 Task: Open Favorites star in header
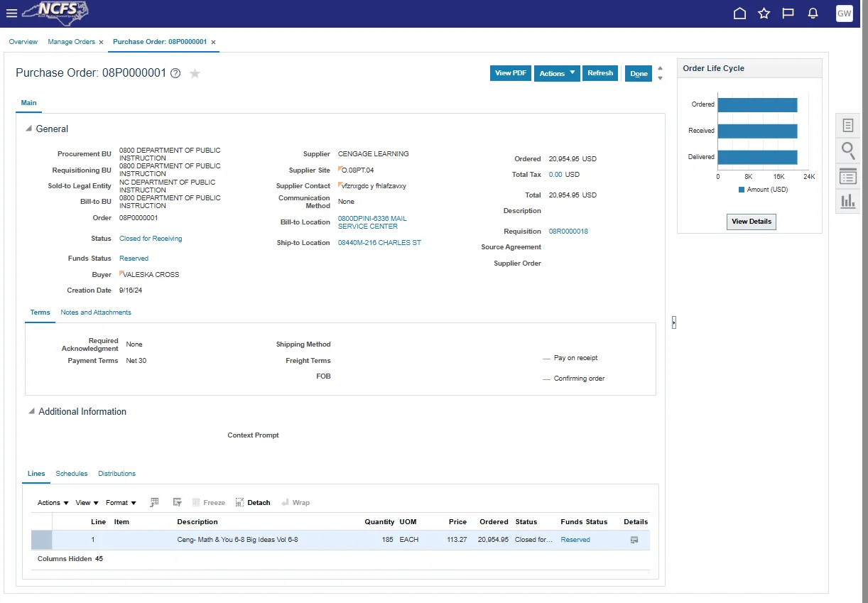(764, 13)
